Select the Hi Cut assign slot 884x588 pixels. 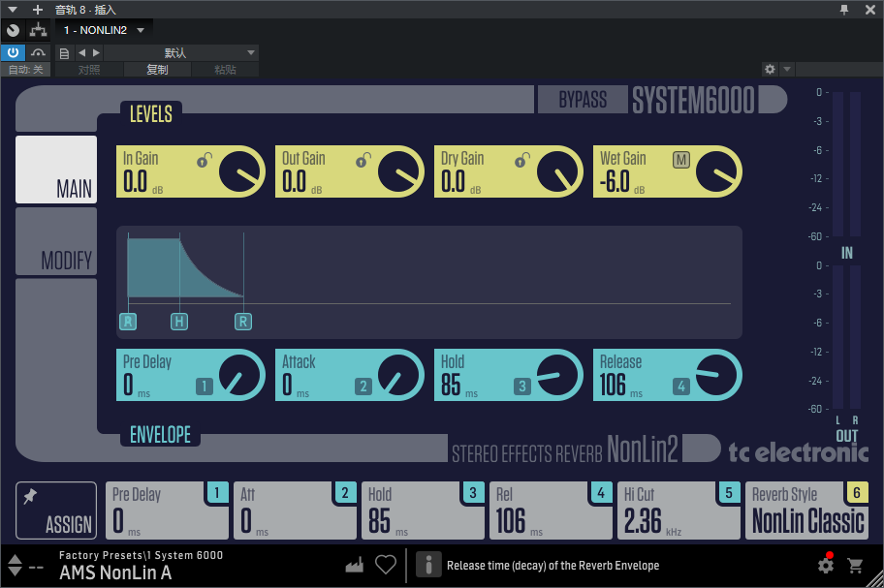tap(679, 511)
